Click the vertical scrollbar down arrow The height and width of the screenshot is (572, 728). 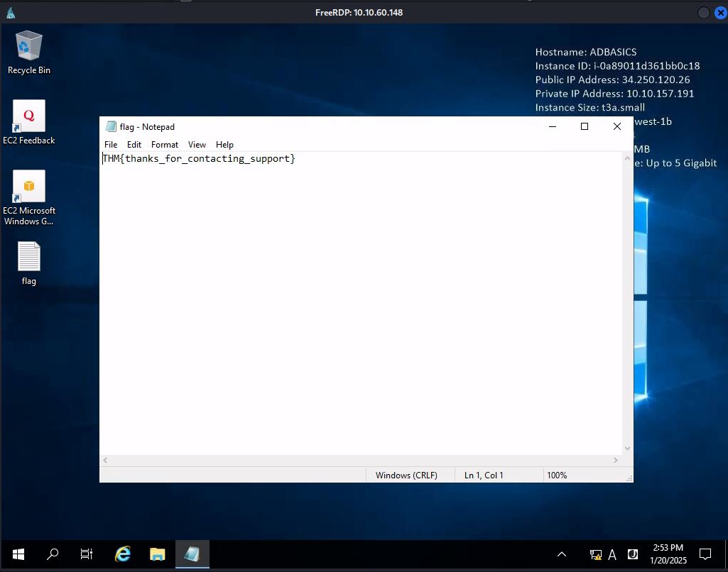[x=627, y=448]
